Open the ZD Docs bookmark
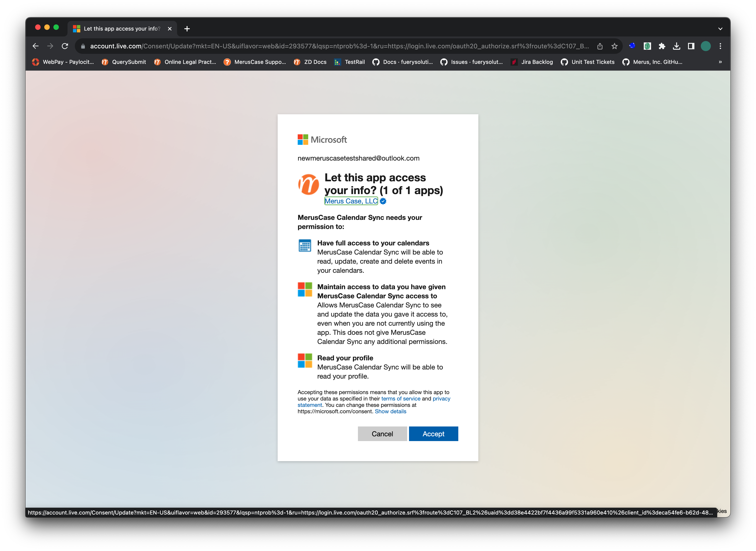The width and height of the screenshot is (756, 551). 310,62
